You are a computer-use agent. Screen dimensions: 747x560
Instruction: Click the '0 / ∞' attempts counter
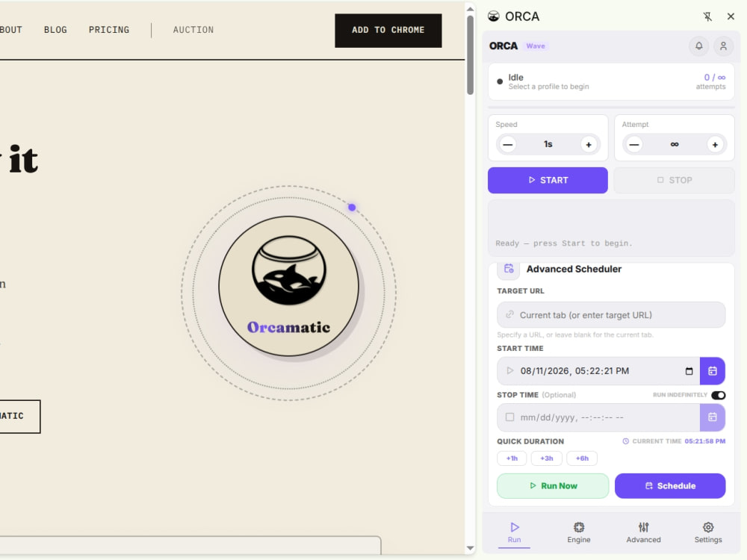click(x=715, y=77)
